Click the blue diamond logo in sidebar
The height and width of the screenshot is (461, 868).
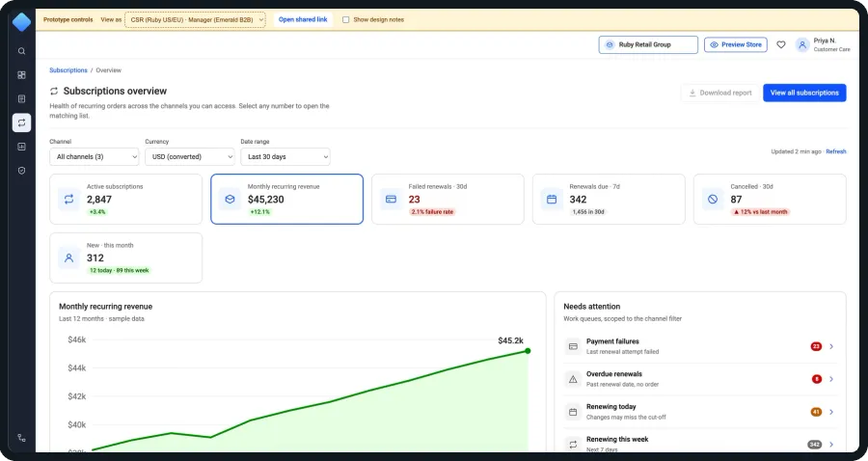pyautogui.click(x=21, y=22)
